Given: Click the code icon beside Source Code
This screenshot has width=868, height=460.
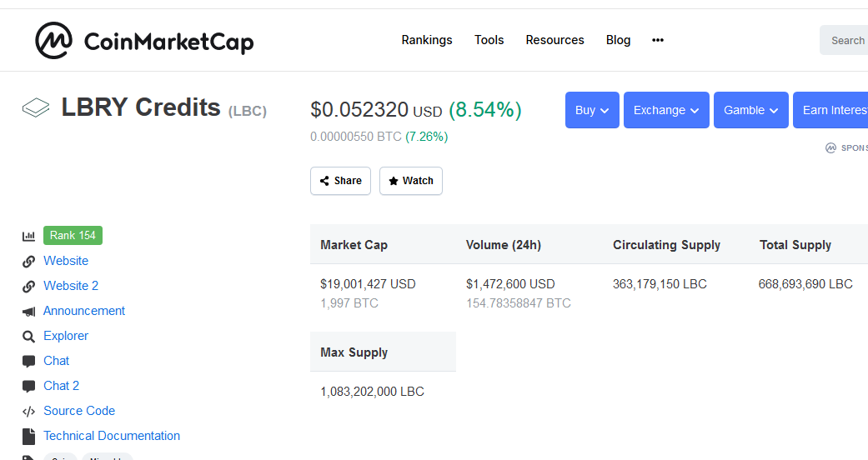Looking at the screenshot, I should (x=29, y=411).
